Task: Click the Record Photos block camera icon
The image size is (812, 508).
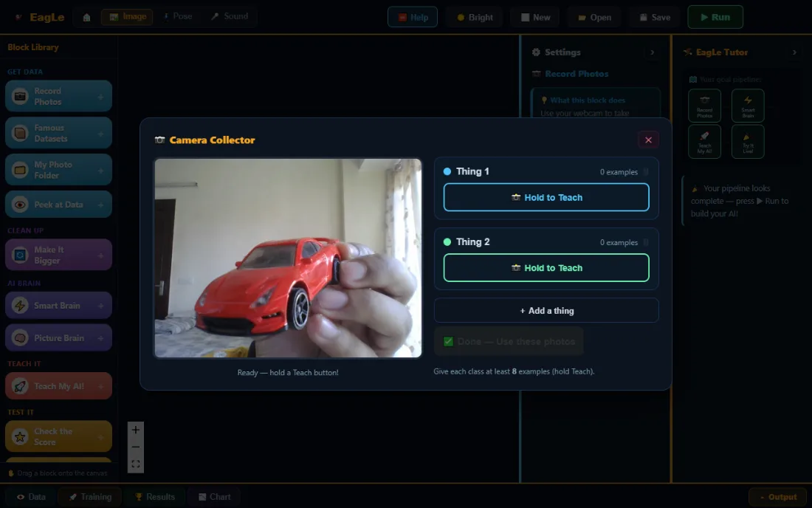Action: (x=20, y=96)
